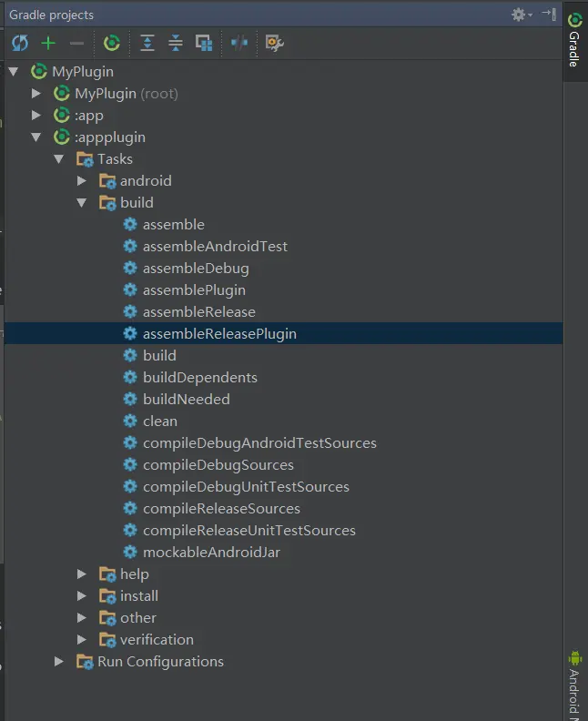Screen dimensions: 588x721
Task: Collapse the Tasks folder
Action: coord(59,159)
